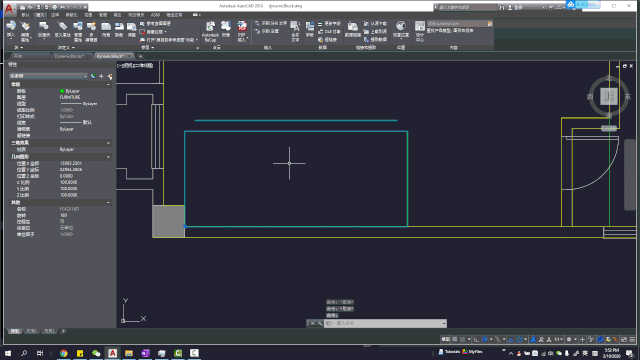Click the Autodesk ReCap ribbon icon
The image size is (640, 360).
[x=210, y=31]
